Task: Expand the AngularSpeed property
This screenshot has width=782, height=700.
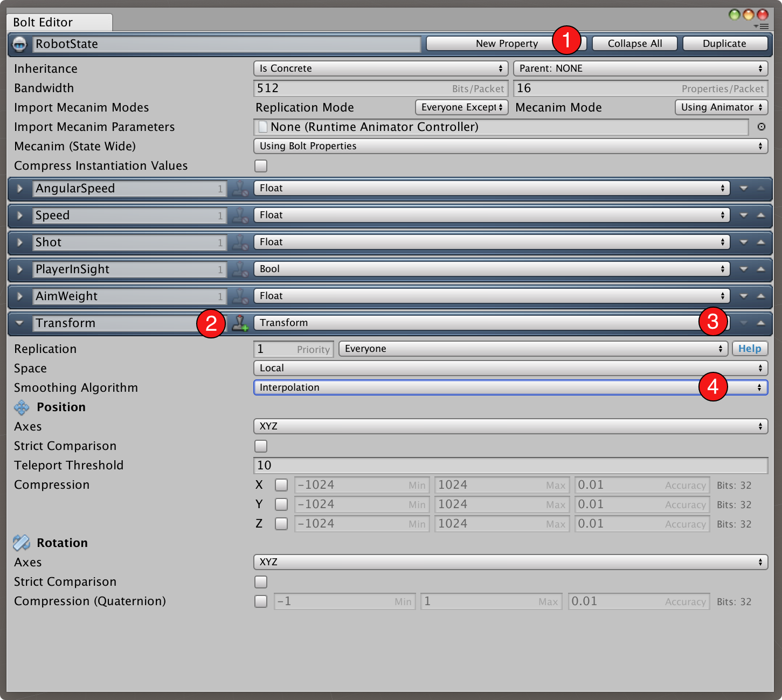Action: 20,188
